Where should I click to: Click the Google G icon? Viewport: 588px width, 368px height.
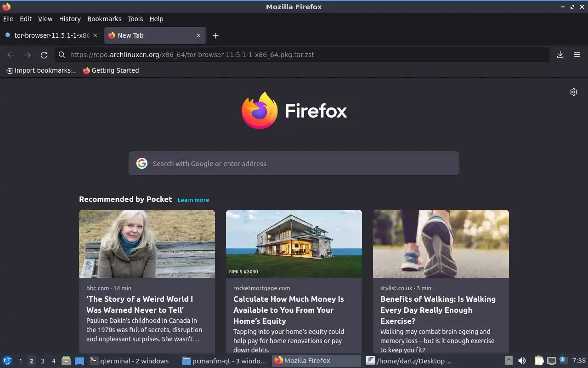tap(142, 163)
